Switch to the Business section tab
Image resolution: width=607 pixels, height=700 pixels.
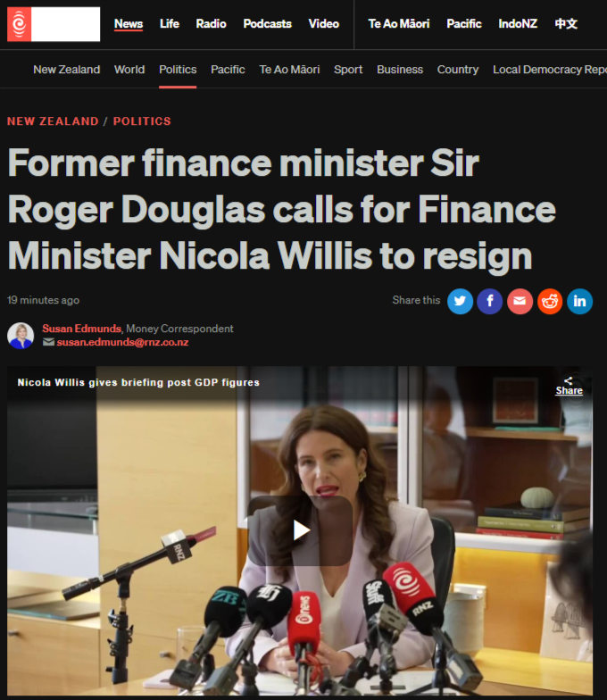(400, 70)
